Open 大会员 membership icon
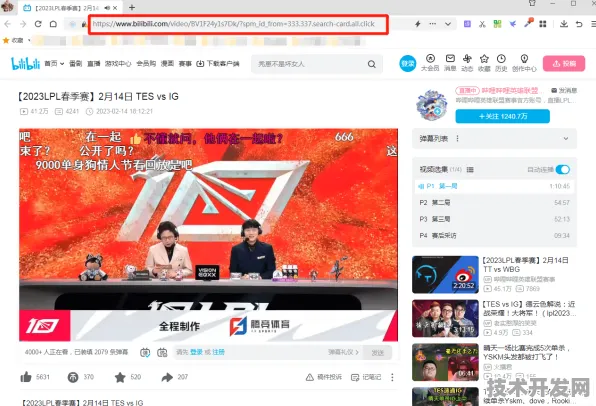This screenshot has height=406, width=596. coord(430,63)
